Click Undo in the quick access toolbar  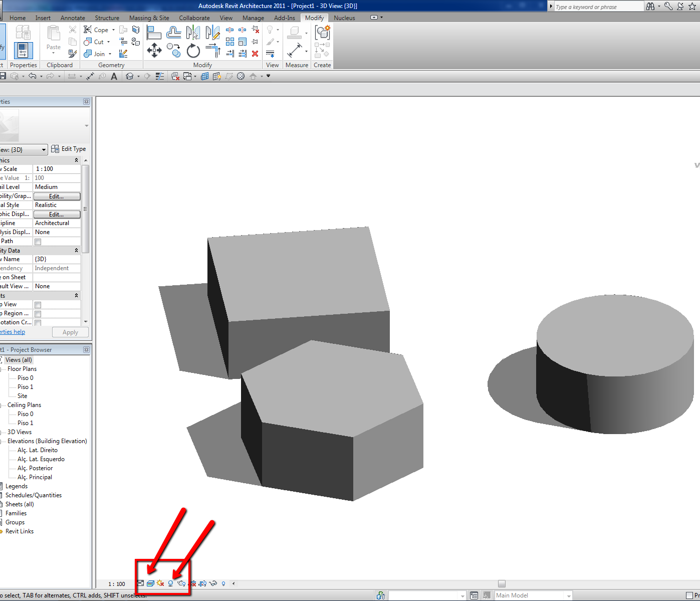(x=33, y=76)
